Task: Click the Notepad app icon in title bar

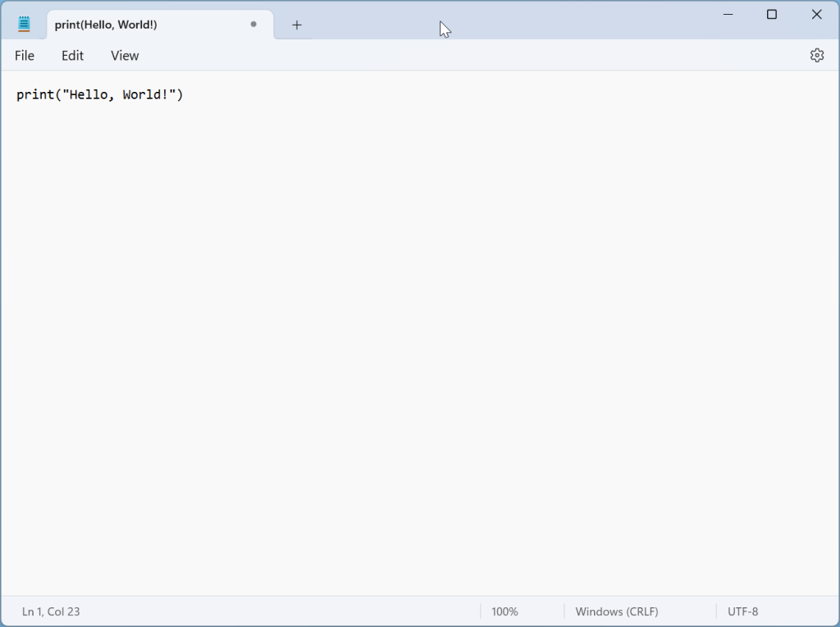Action: 24,24
